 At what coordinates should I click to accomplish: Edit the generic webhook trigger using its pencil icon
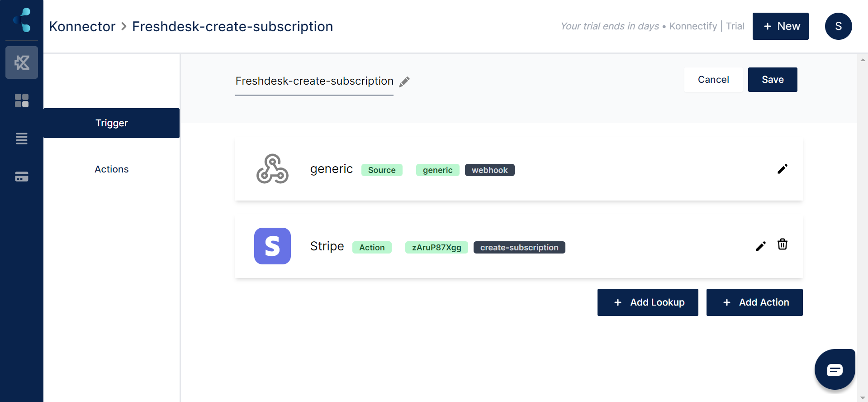[x=783, y=169]
